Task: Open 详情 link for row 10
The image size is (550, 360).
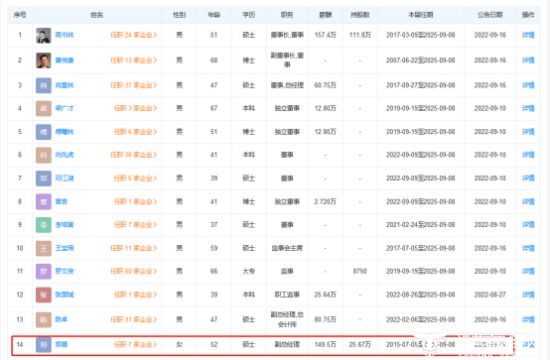Action: point(528,248)
